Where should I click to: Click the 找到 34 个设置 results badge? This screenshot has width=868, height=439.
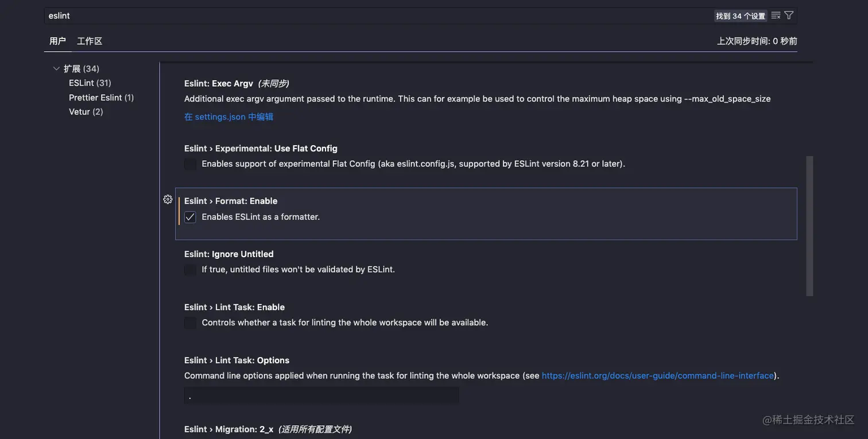[x=741, y=14]
